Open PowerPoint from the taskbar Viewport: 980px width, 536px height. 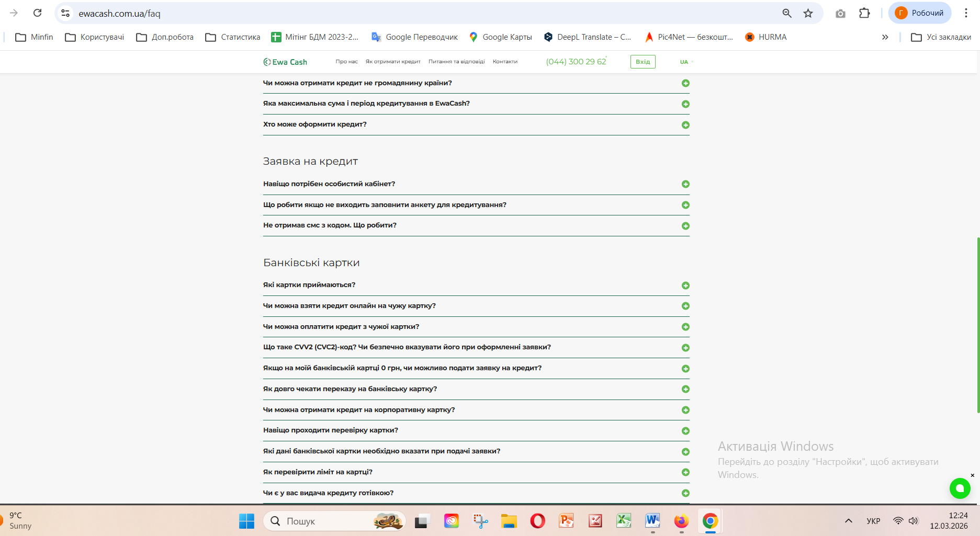pyautogui.click(x=566, y=521)
